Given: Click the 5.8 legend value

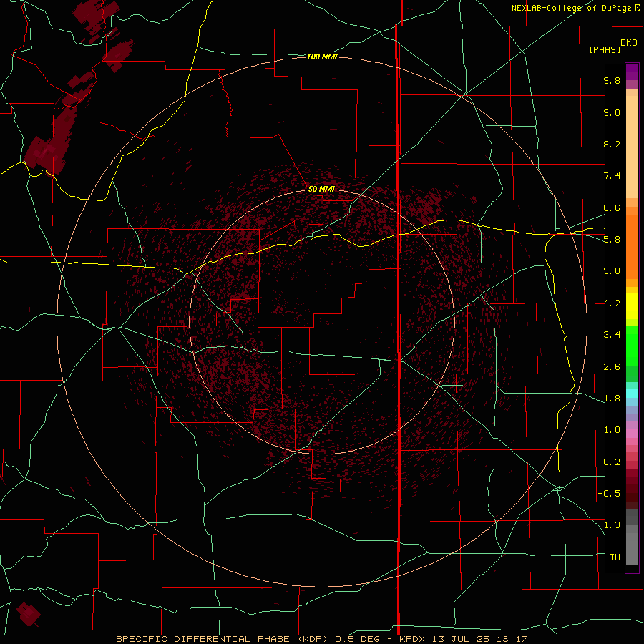Looking at the screenshot, I should 612,240.
